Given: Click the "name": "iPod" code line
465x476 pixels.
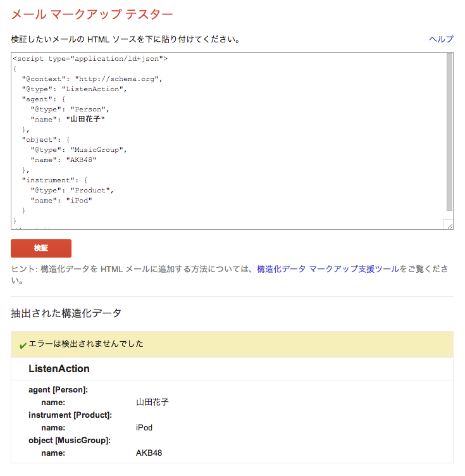Looking at the screenshot, I should 61,201.
